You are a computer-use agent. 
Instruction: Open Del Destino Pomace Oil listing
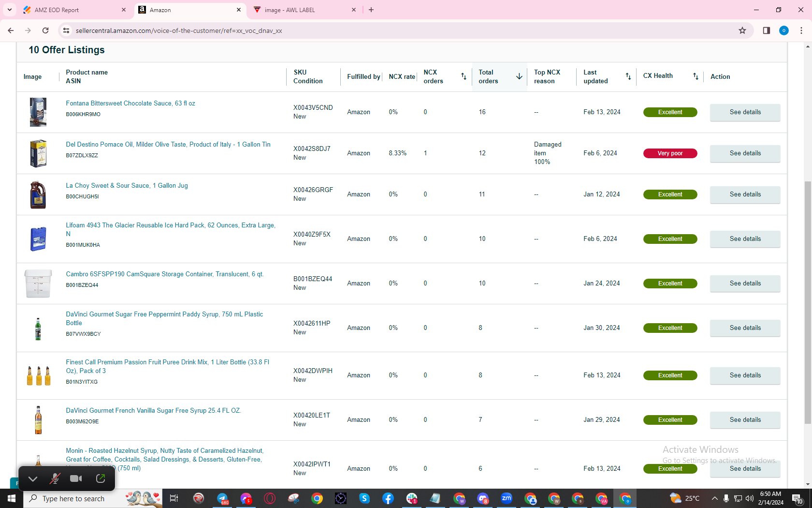[x=168, y=145]
